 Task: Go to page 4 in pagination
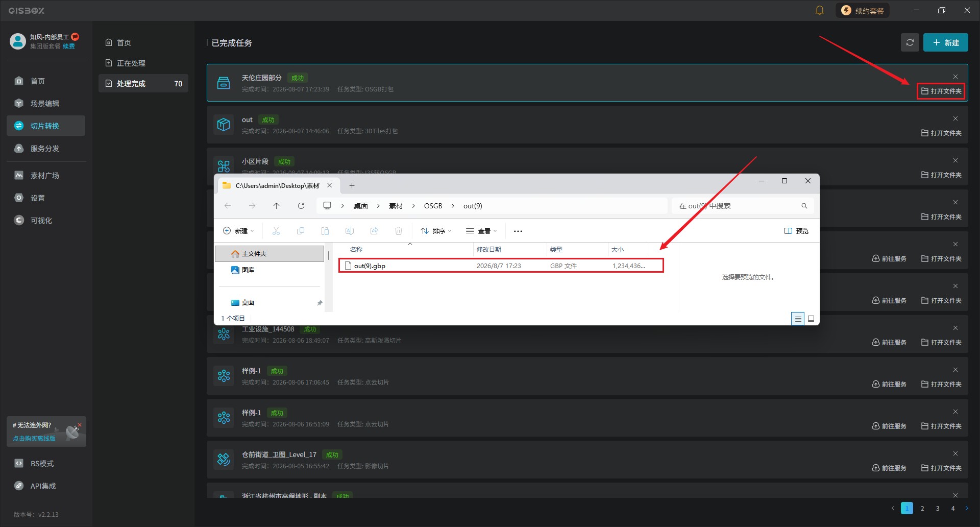click(953, 509)
